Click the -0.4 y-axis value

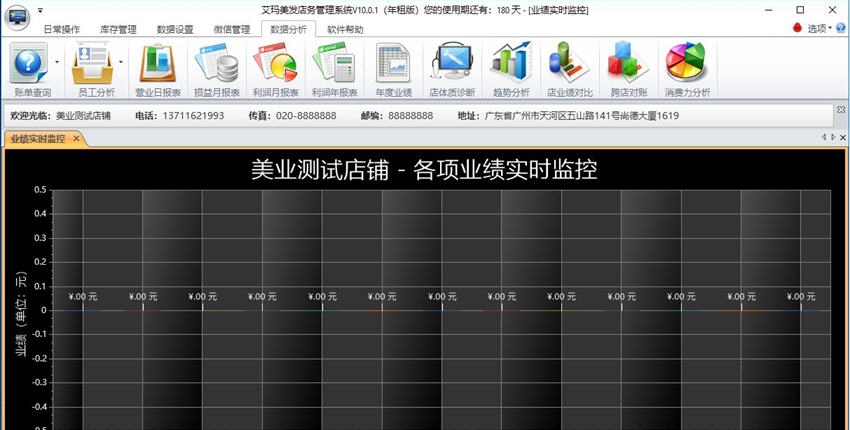(38, 407)
